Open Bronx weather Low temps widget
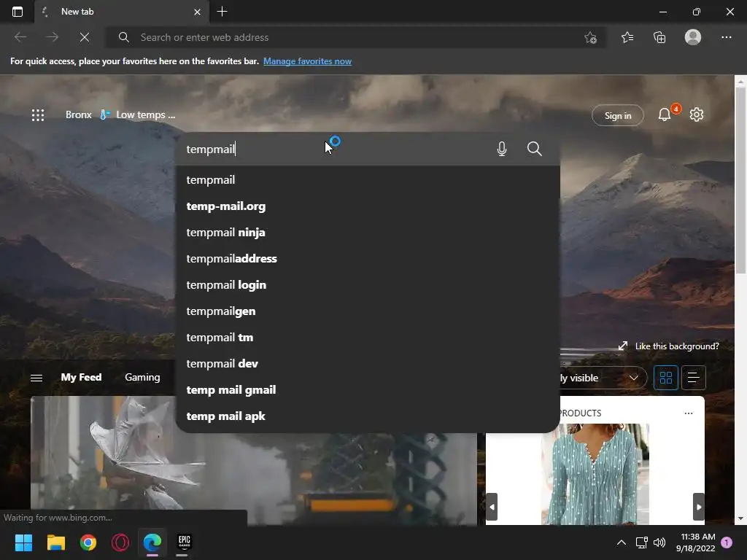The width and height of the screenshot is (747, 560). [x=120, y=114]
